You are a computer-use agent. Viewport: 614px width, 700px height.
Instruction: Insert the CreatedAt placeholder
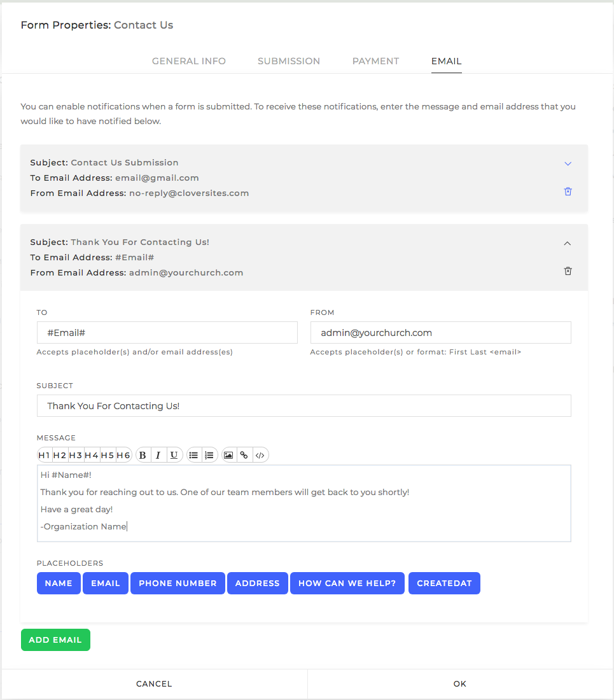pos(444,583)
